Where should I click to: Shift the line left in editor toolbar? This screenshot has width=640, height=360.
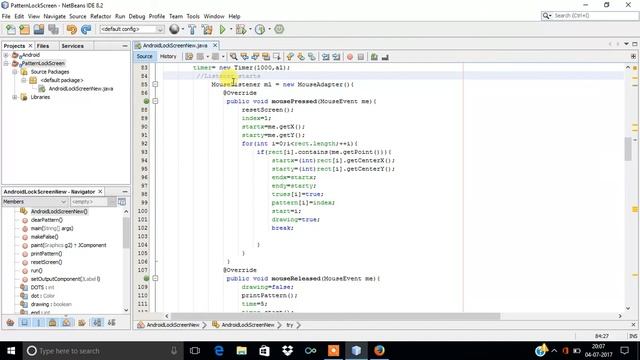click(325, 57)
